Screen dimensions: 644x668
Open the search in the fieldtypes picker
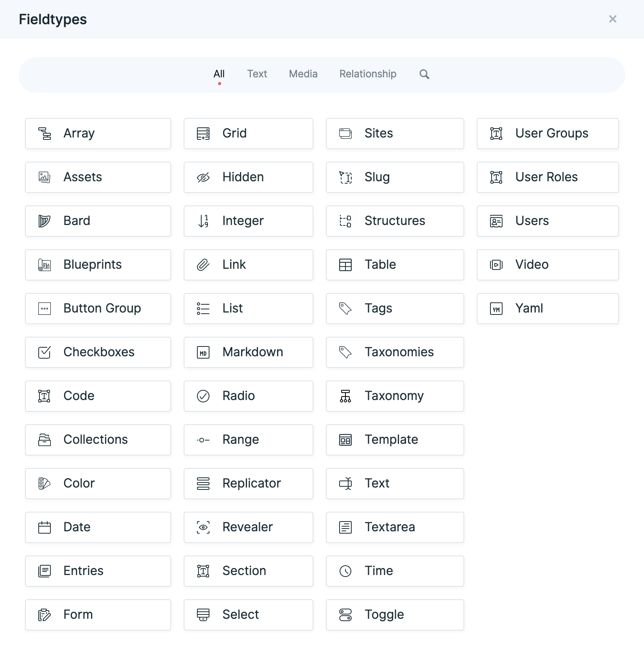pyautogui.click(x=424, y=74)
